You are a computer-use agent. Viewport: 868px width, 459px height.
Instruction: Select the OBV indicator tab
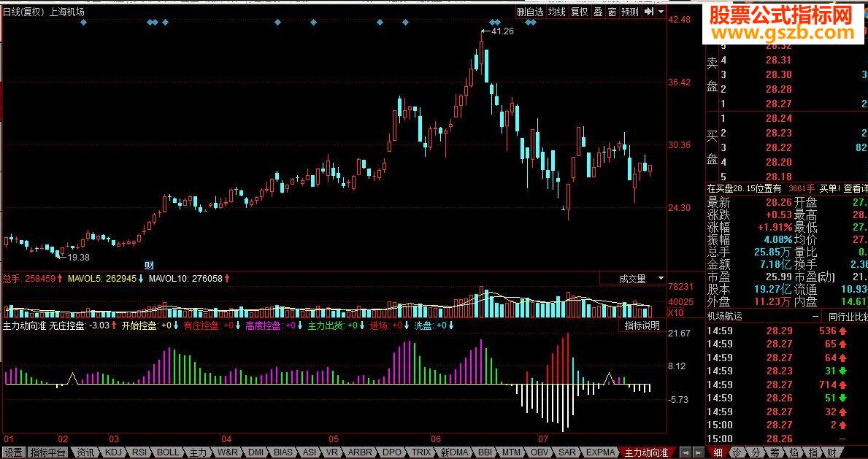click(539, 452)
